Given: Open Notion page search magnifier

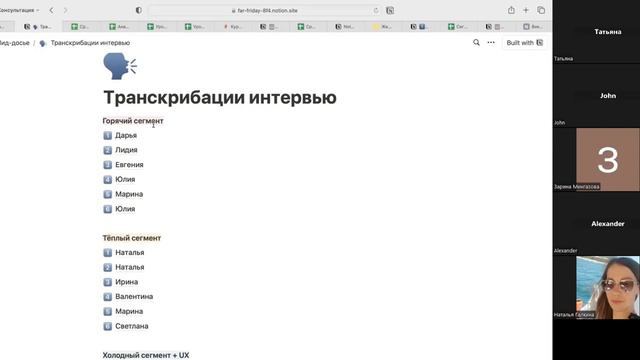Looking at the screenshot, I should (x=476, y=42).
